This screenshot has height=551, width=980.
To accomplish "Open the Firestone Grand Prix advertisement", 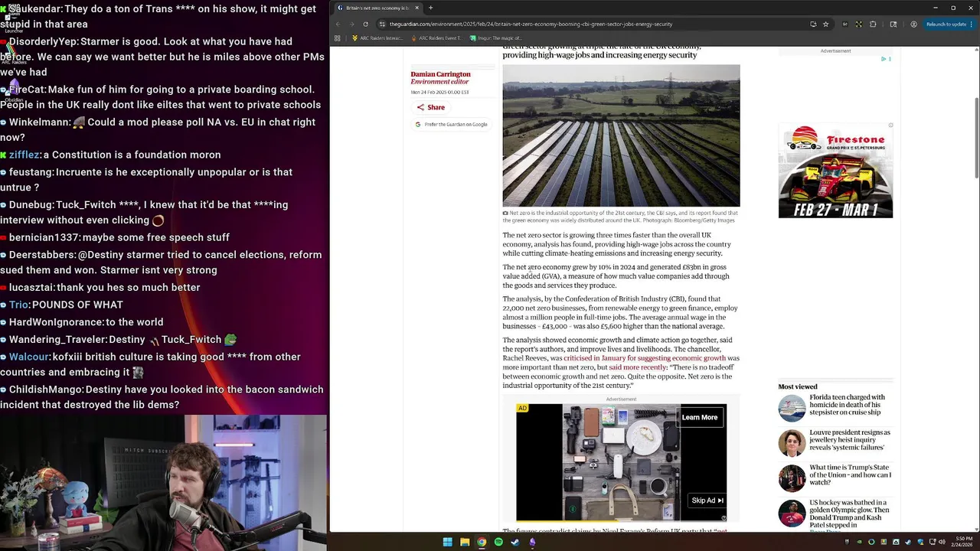I will click(835, 171).
